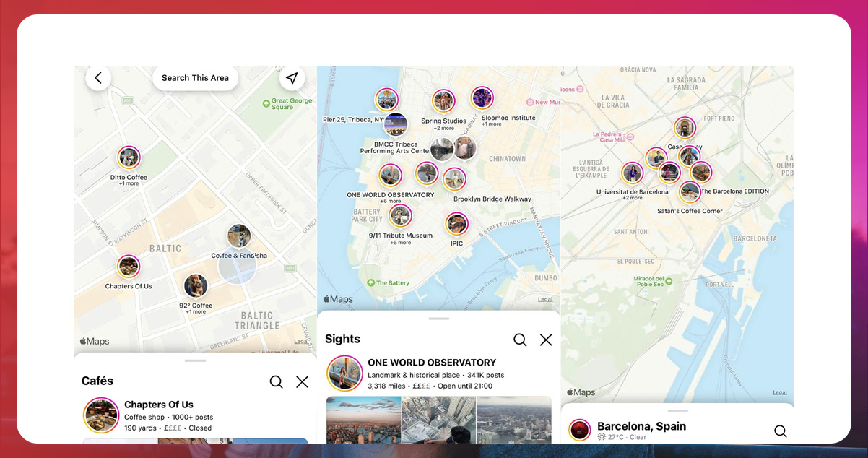
Task: Open Legal link on New York map
Action: point(545,299)
